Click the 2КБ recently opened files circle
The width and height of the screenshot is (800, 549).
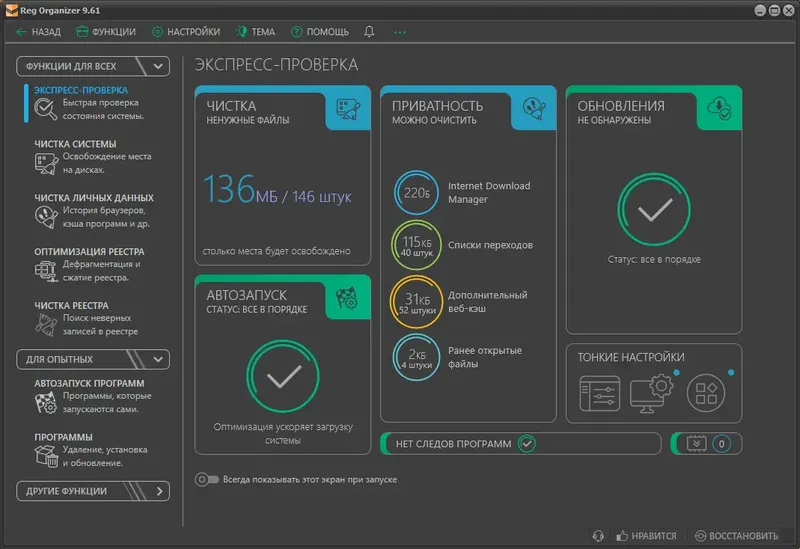click(x=416, y=357)
